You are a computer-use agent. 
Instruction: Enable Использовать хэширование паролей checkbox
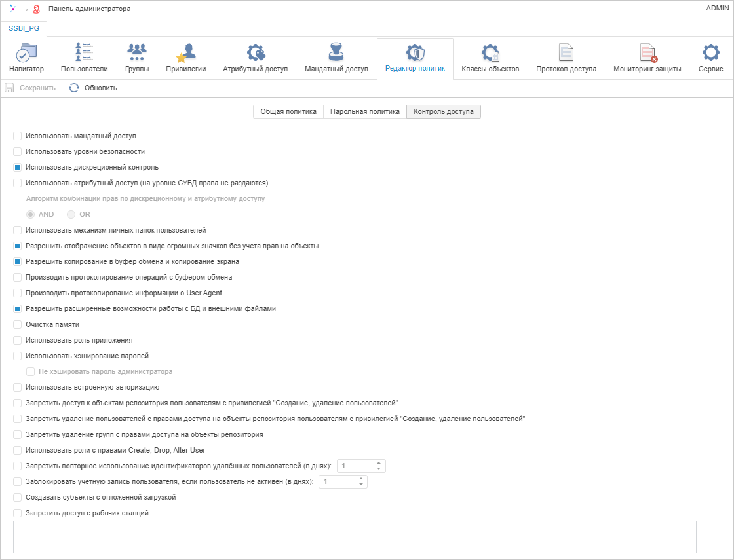coord(17,356)
